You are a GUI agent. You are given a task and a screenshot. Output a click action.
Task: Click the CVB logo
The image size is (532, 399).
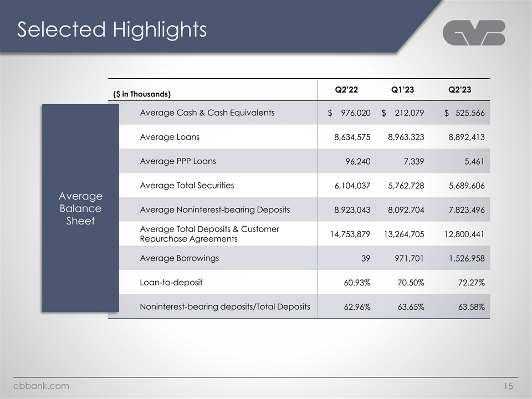[474, 33]
